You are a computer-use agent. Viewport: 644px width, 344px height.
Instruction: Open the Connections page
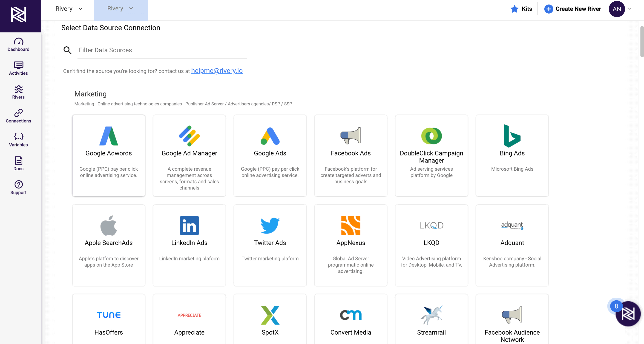(x=18, y=116)
